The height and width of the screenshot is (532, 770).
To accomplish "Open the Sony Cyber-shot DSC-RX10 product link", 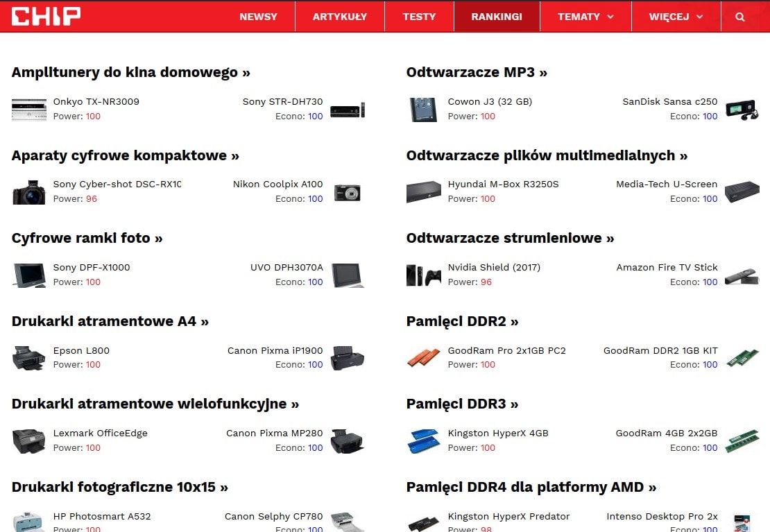I will (x=117, y=185).
